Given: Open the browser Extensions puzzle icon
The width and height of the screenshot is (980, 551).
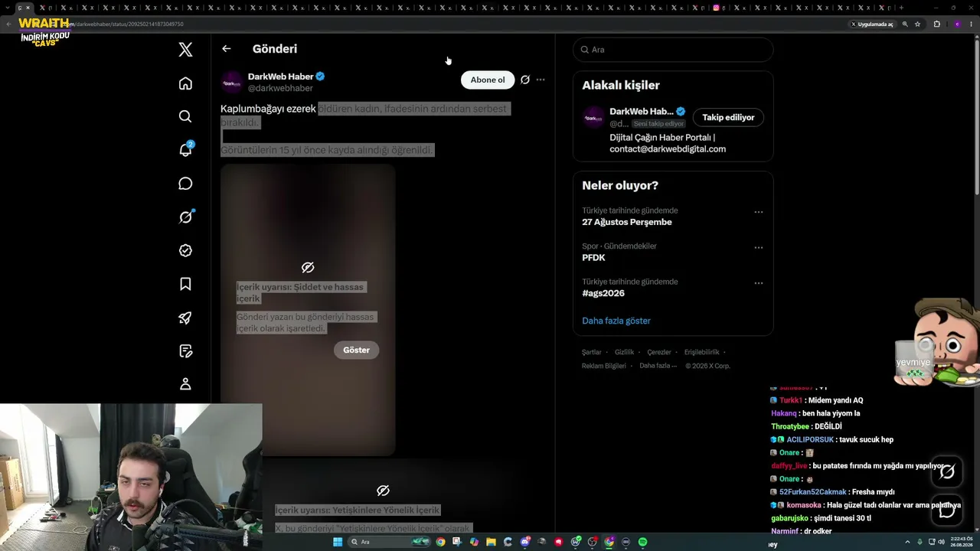Looking at the screenshot, I should click(x=936, y=24).
